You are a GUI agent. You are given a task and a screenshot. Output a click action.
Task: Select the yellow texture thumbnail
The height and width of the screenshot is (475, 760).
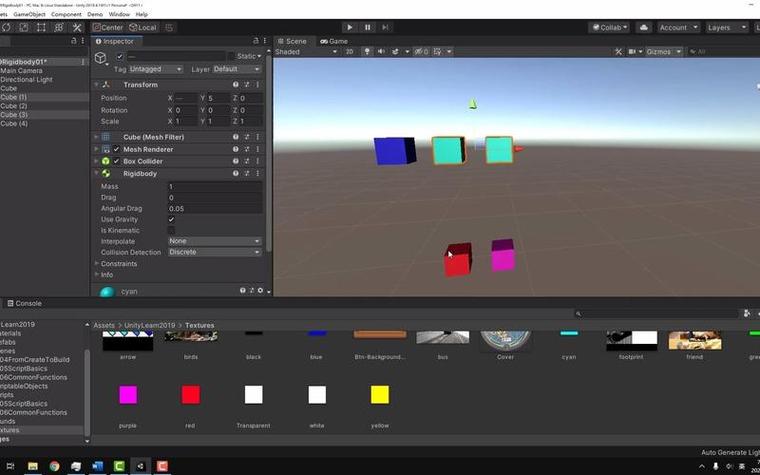tap(380, 395)
